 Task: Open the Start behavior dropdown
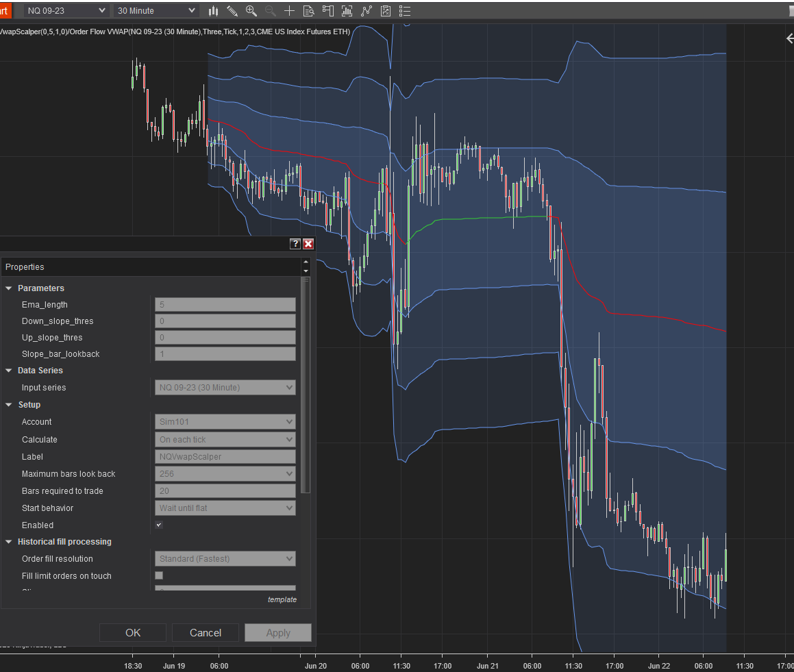click(225, 508)
